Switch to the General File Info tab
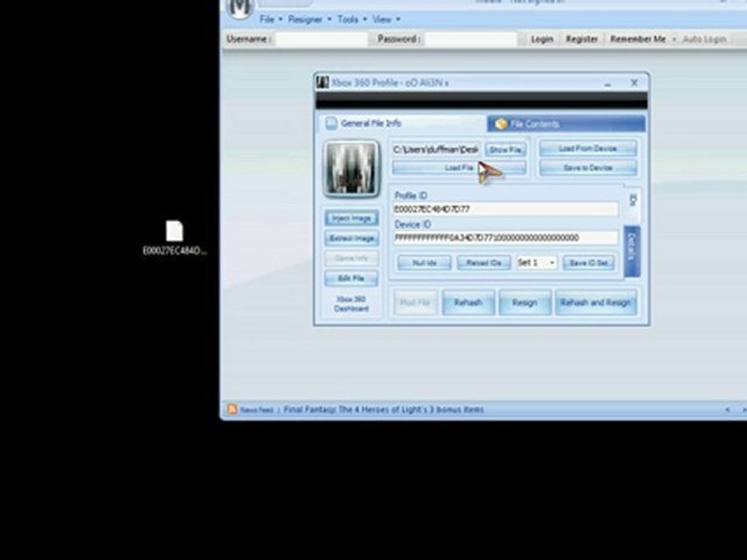Viewport: 747px width, 560px height. [x=402, y=124]
